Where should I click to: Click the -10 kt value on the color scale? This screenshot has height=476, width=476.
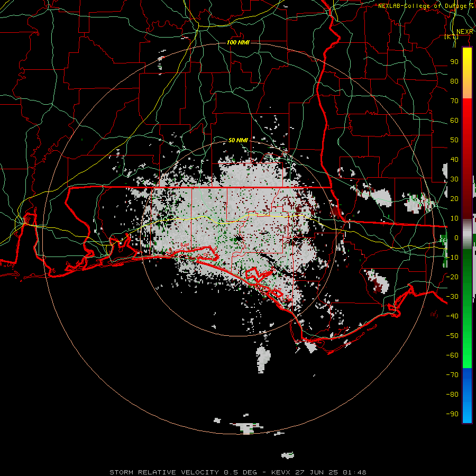[x=452, y=258]
